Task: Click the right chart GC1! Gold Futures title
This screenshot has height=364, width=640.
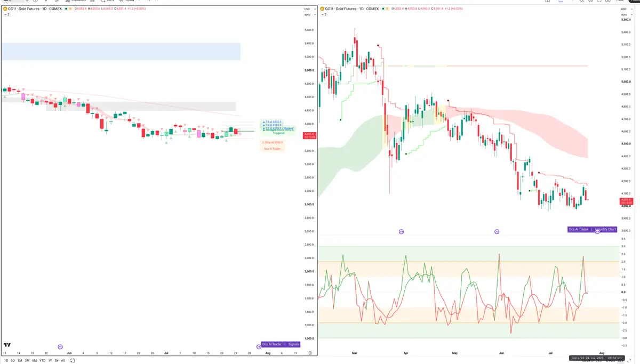Action: [x=351, y=9]
